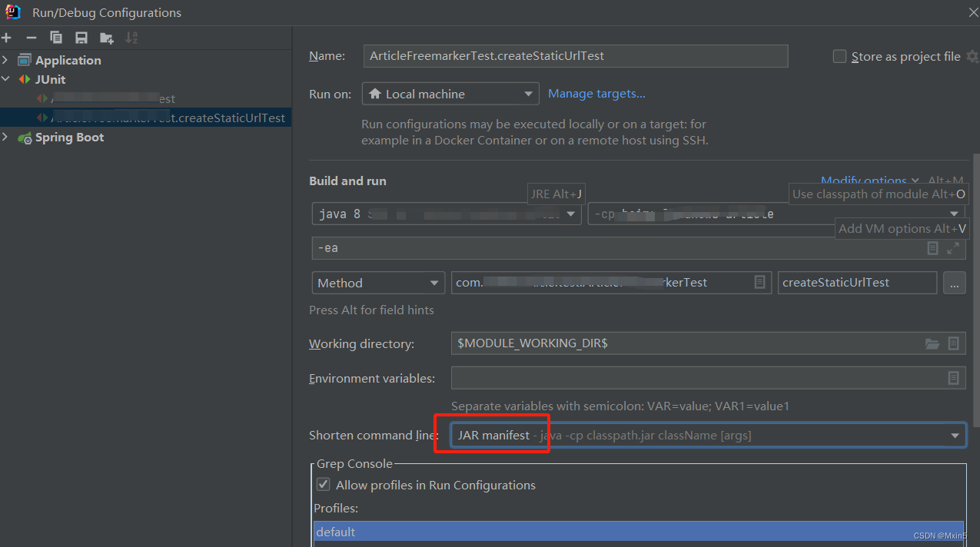Save the current configuration
Viewport: 980px width, 547px height.
[x=81, y=37]
